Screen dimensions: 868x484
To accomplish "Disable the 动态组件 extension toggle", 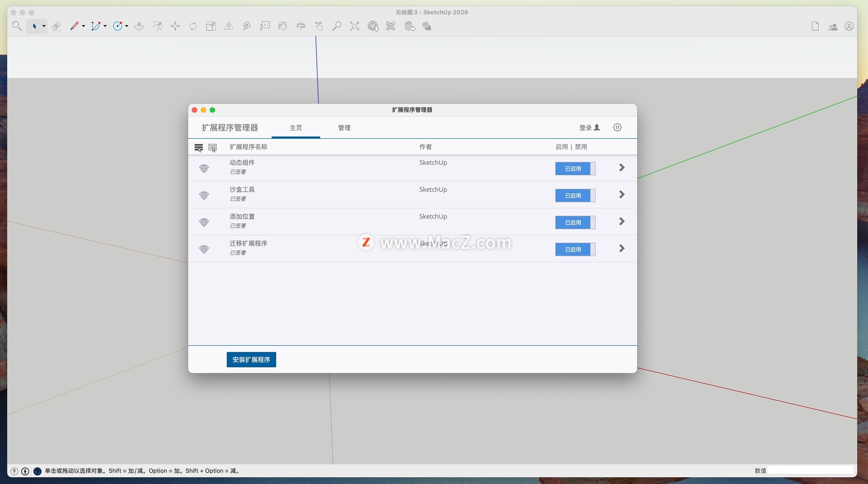I will pos(575,169).
